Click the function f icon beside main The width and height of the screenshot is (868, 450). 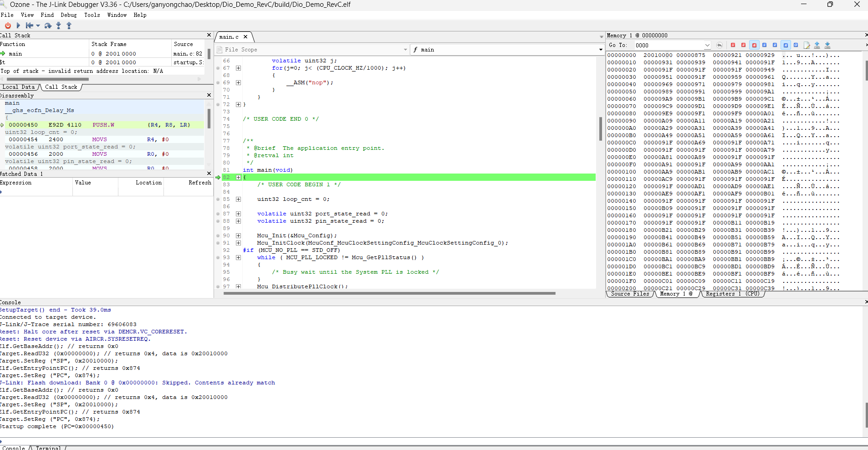pos(415,50)
